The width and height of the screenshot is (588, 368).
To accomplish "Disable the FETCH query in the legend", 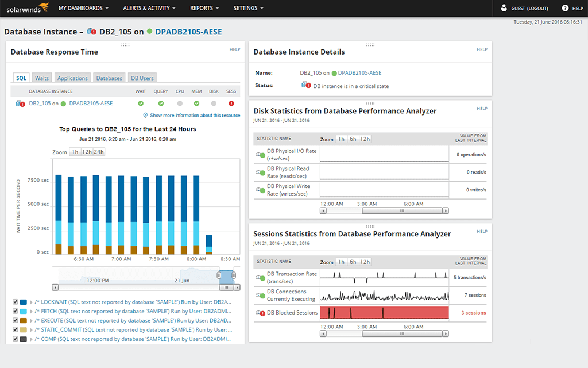I will (x=14, y=310).
